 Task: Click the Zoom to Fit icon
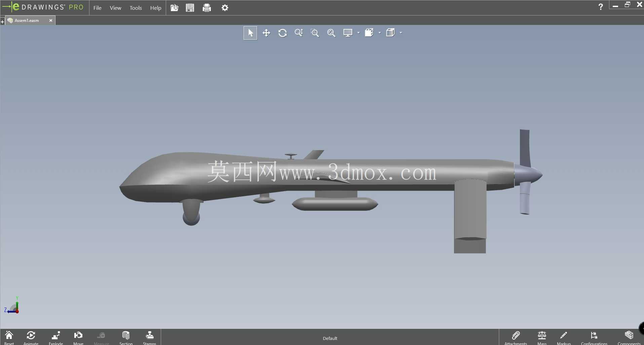pyautogui.click(x=331, y=33)
